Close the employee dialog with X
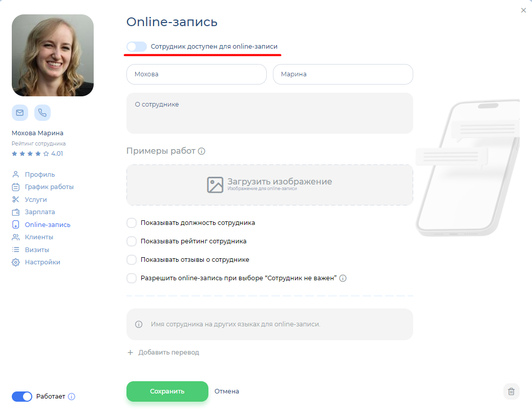Screen dimensions: 532x414 (523, 10)
